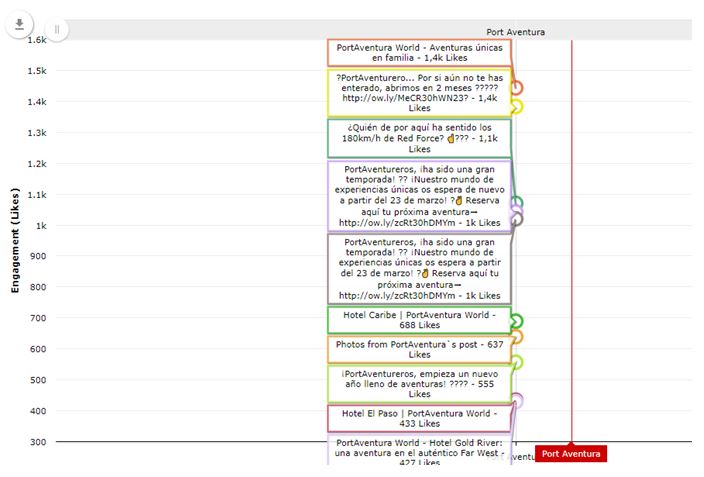Click 'Hotel Caribe | PortAventura World' label

[419, 320]
